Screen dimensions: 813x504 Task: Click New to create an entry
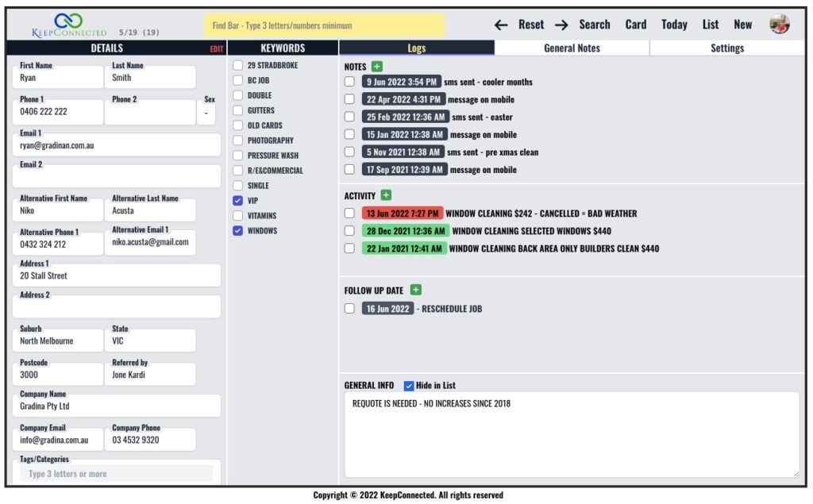pos(742,25)
